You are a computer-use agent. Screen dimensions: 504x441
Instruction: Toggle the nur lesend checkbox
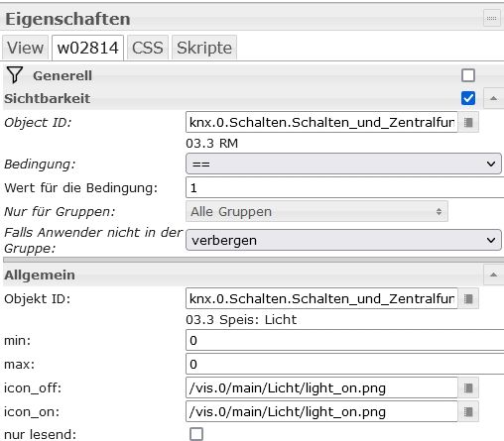[196, 434]
